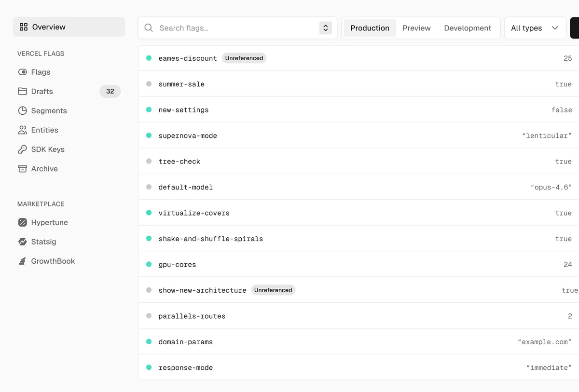This screenshot has height=392, width=579.
Task: Click the green status dot for response-mode
Action: [x=149, y=367]
